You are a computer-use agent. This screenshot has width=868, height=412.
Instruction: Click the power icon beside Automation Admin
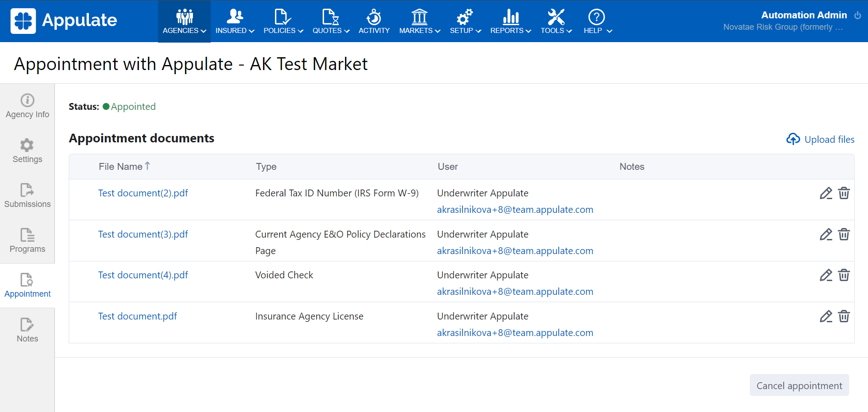(x=857, y=16)
